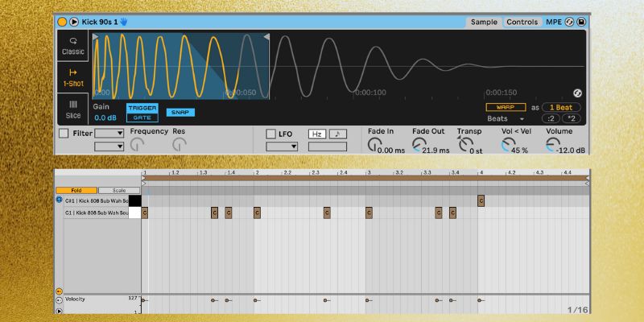Enable GATE mode
This screenshot has height=322, width=644.
[142, 118]
